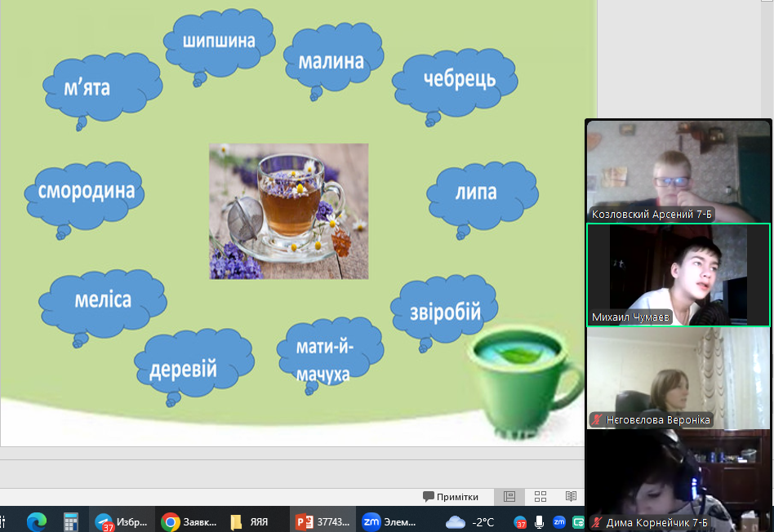
Task: Open the weather widget showing -2°C
Action: pos(470,521)
